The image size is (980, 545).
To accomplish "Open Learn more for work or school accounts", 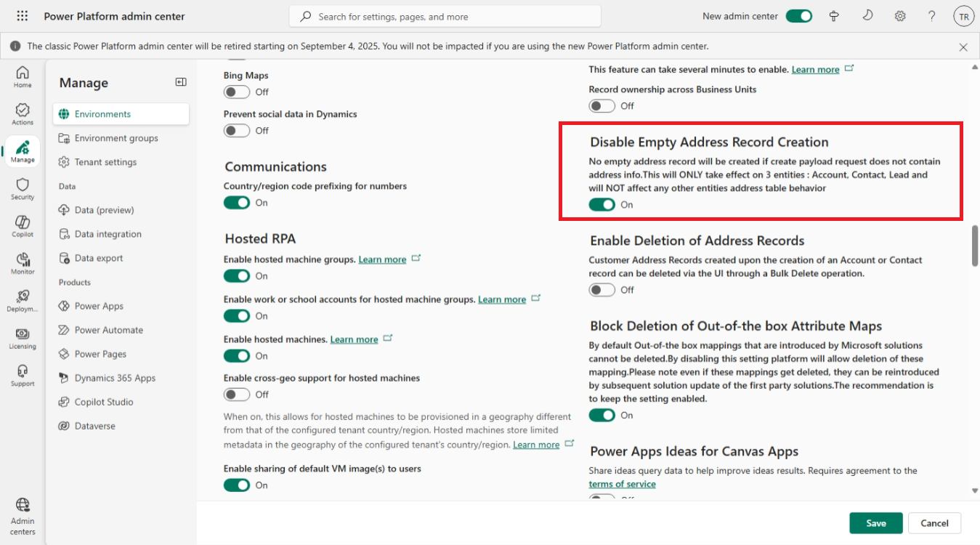I will [502, 299].
